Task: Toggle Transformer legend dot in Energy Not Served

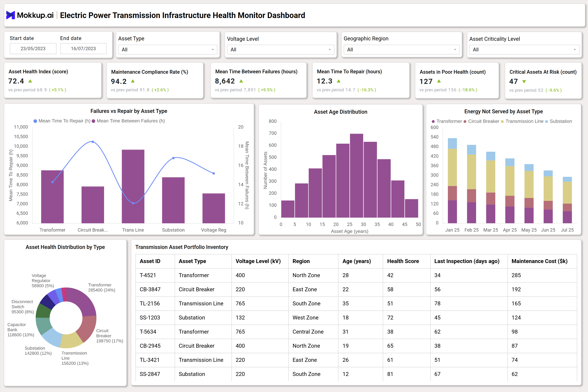Action: [x=433, y=122]
